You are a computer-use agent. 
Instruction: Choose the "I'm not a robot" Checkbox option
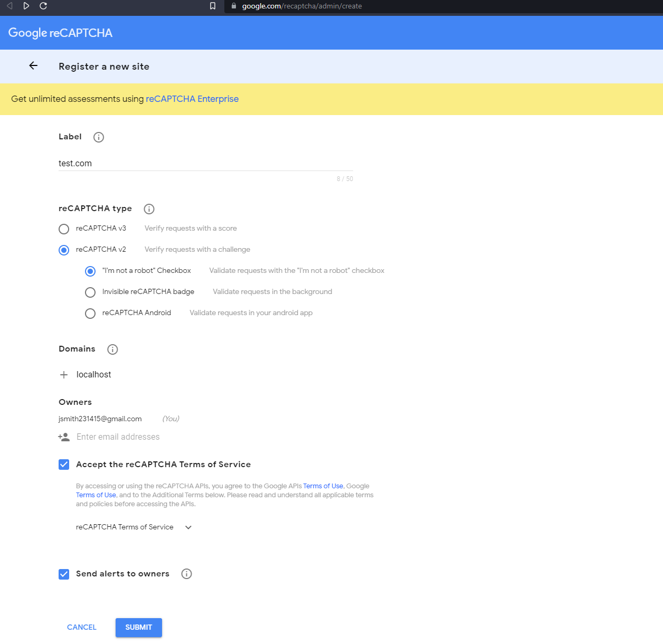click(x=90, y=271)
